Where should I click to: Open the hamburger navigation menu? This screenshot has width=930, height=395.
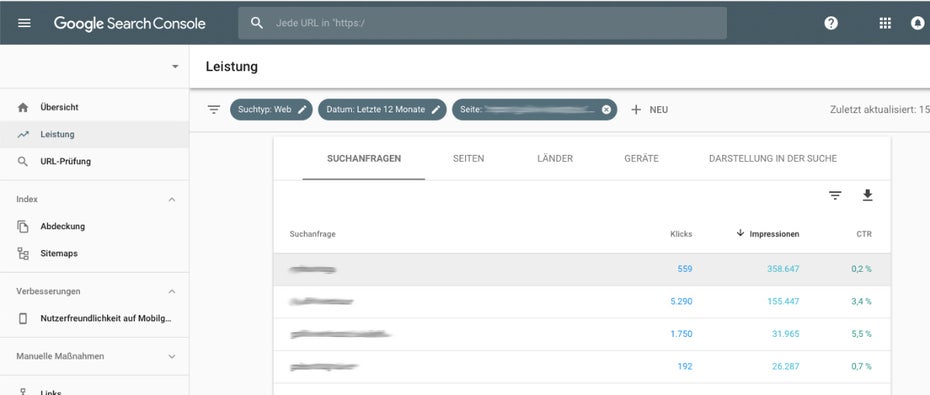pos(24,23)
